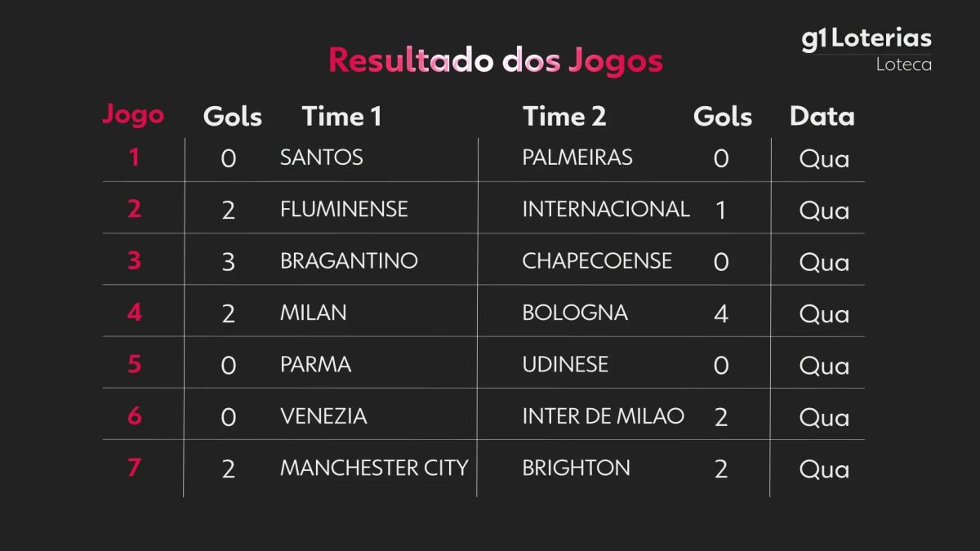This screenshot has width=980, height=551.
Task: Click the Resultado dos Jogos title
Action: coord(496,61)
